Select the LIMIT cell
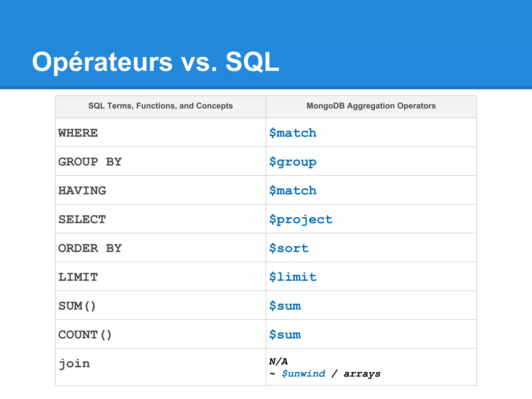 (x=78, y=277)
